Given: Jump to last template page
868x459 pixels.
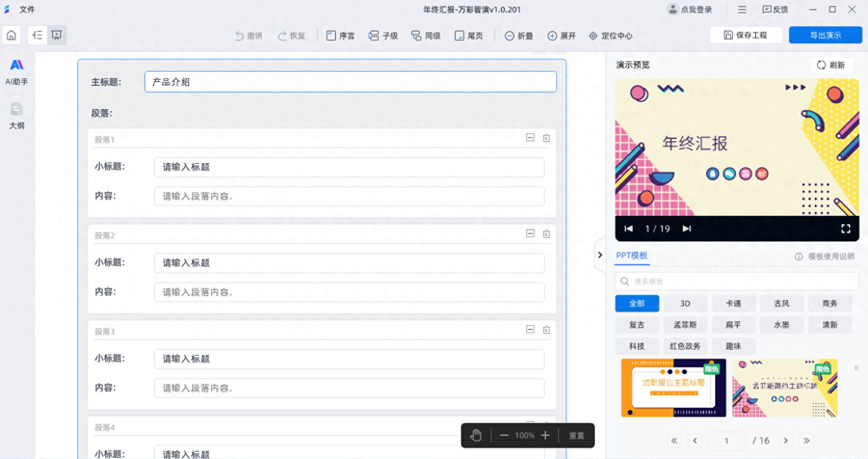Looking at the screenshot, I should [806, 440].
